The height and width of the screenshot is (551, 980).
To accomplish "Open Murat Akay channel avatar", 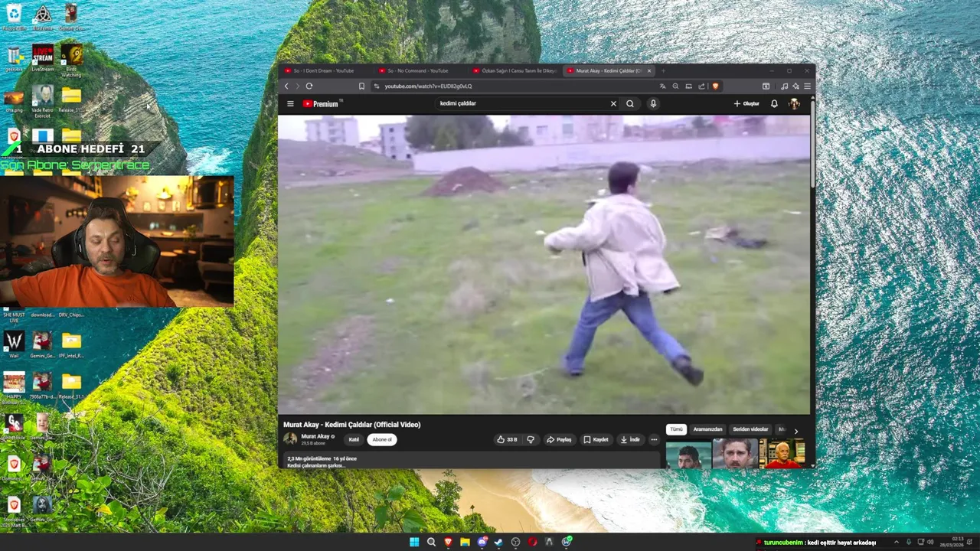I will [290, 439].
